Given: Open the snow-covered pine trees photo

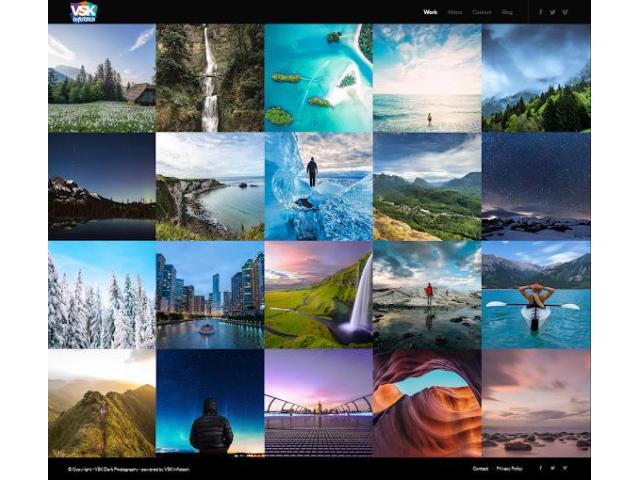Looking at the screenshot, I should pyautogui.click(x=101, y=294).
